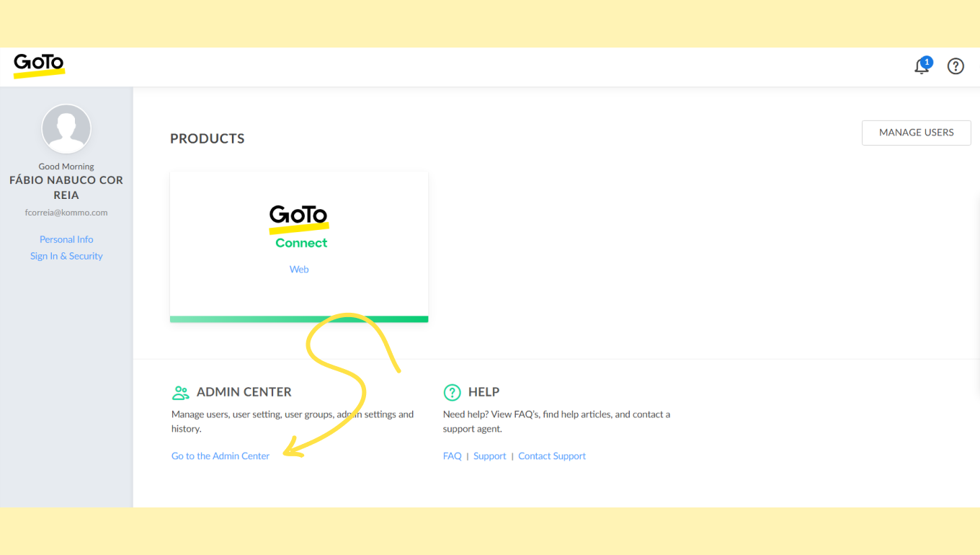Click the HELP heading text
This screenshot has width=980, height=555.
484,392
